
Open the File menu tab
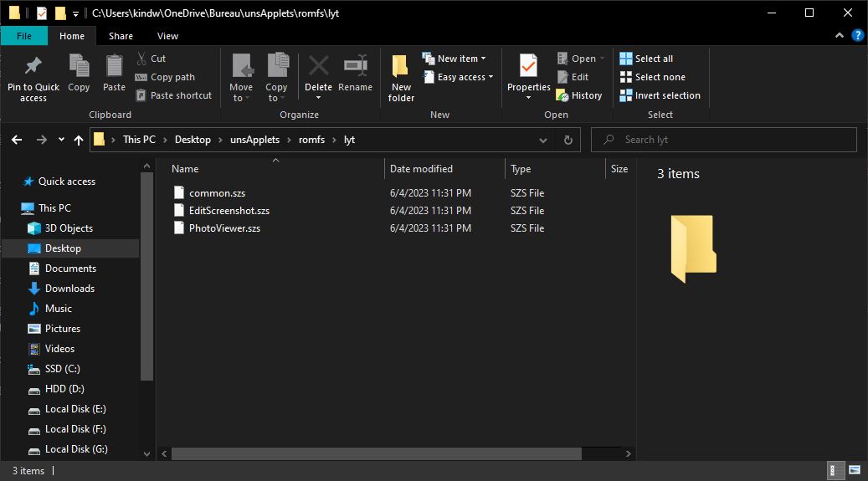tap(24, 36)
